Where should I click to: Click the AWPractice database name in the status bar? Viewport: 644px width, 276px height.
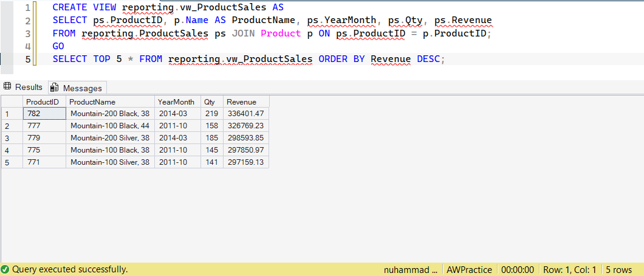[x=470, y=270]
